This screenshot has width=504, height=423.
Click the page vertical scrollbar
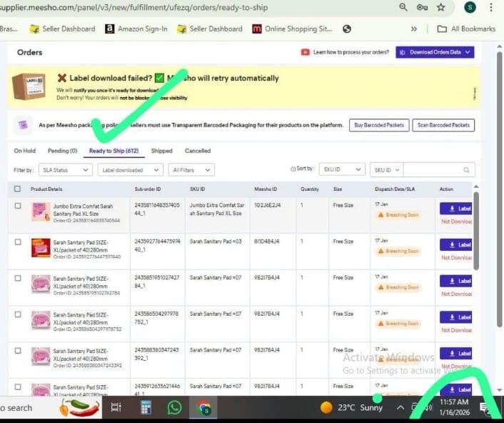click(x=477, y=229)
